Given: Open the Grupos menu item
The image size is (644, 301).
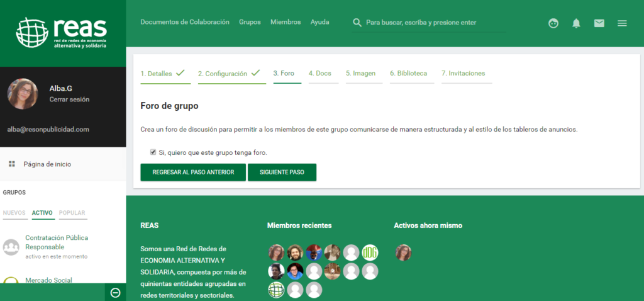Looking at the screenshot, I should 250,22.
